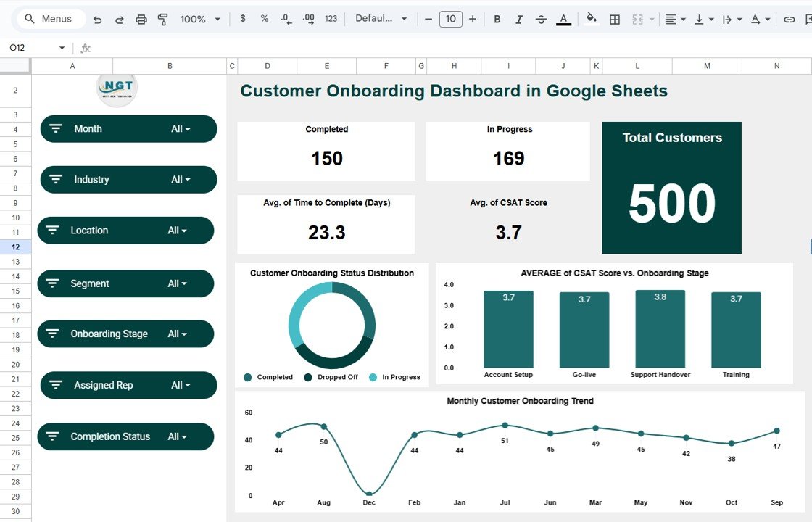Toggle strikethrough formatting

pyautogui.click(x=541, y=19)
